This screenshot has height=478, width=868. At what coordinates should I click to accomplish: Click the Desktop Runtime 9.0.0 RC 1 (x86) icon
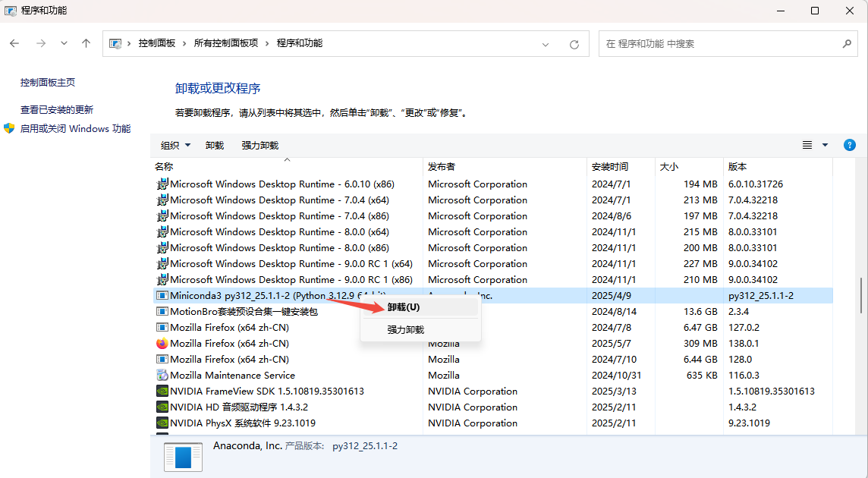coord(162,280)
